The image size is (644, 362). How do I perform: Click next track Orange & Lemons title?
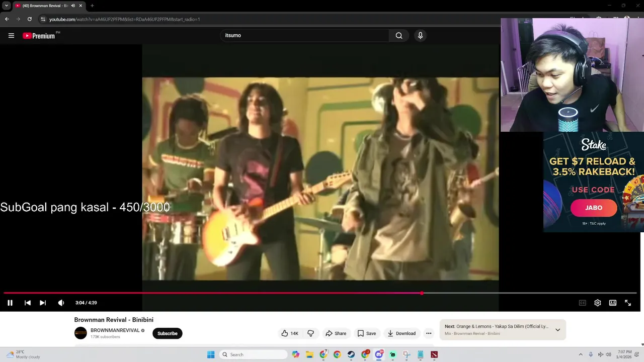pos(502,326)
